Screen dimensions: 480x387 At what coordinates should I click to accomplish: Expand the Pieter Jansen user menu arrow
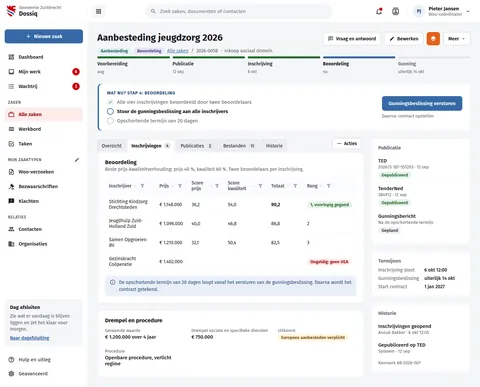click(x=468, y=11)
